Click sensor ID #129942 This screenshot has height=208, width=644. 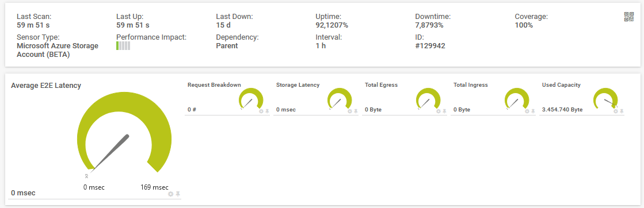[x=430, y=46]
